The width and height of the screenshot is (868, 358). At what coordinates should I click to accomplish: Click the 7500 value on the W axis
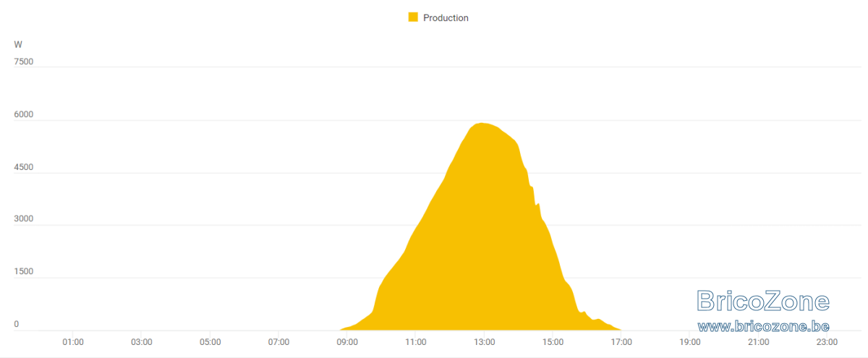[x=24, y=62]
